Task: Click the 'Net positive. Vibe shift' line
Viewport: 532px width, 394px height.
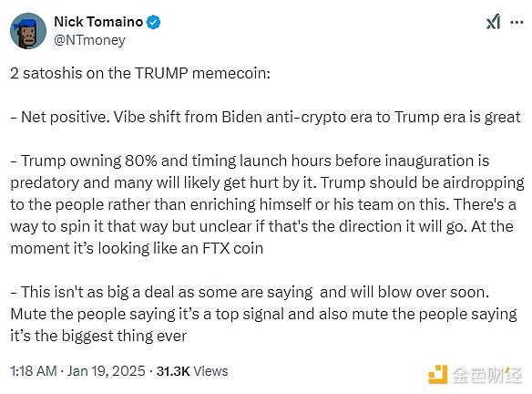Action: pos(265,117)
